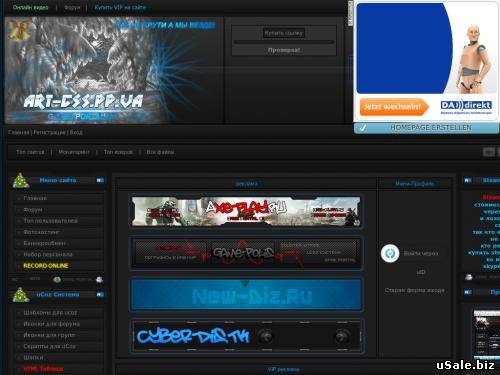This screenshot has width=500, height=375.
Task: Click the Мини-Профиль heading
Action: [414, 184]
